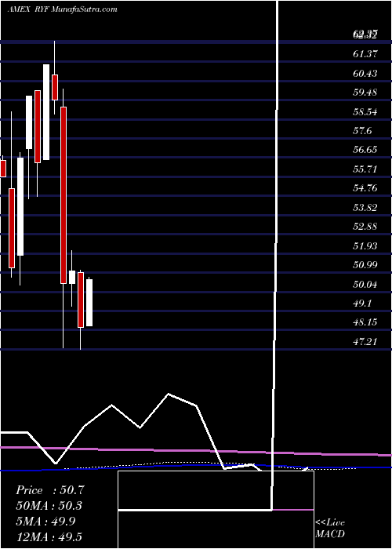
Task: Select the tallest red candlestick body
Action: [64, 195]
